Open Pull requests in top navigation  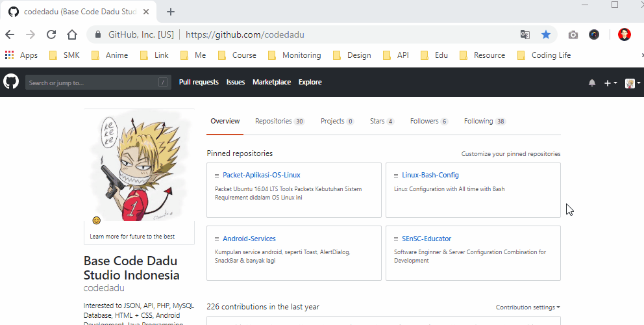(x=199, y=83)
